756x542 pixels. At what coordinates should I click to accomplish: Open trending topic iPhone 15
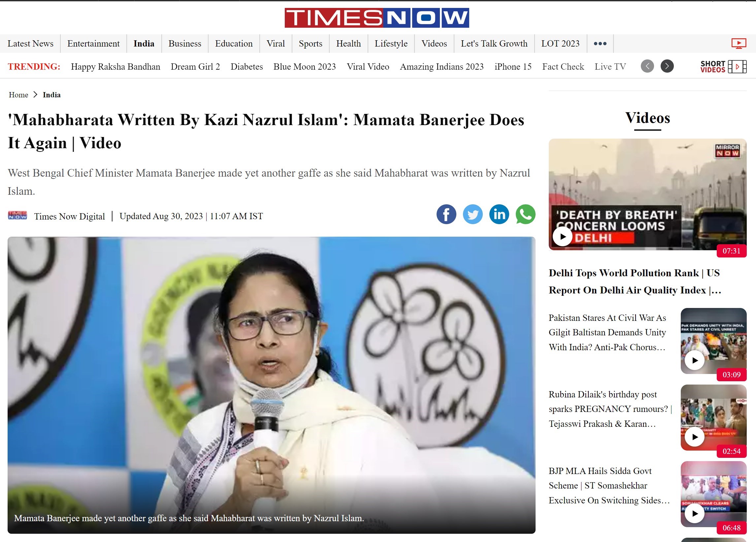(x=513, y=67)
